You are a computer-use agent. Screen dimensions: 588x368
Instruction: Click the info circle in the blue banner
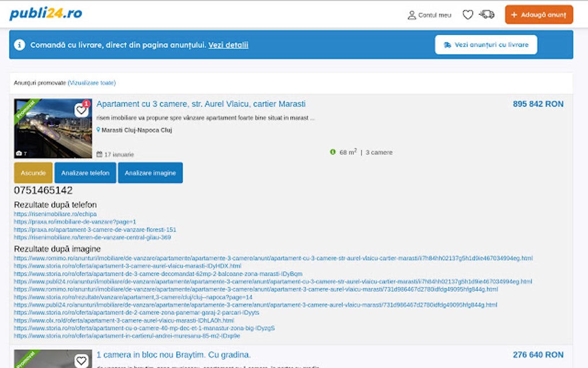click(20, 44)
